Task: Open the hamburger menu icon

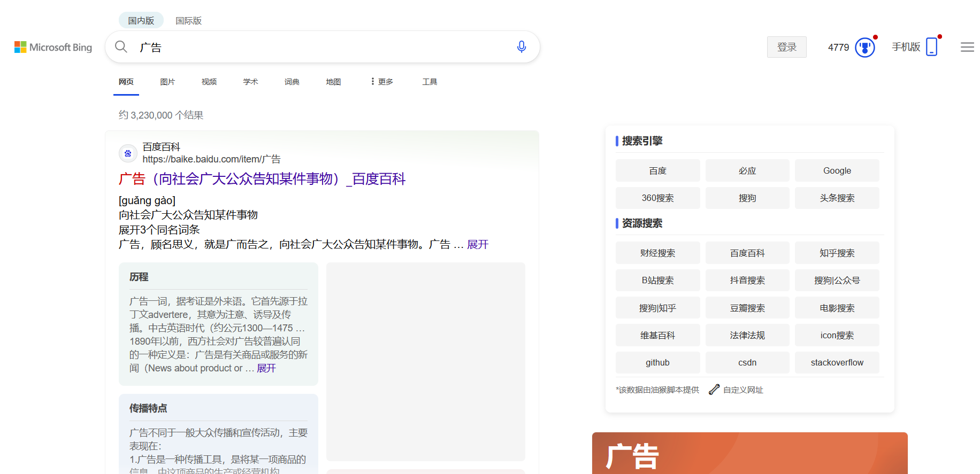Action: [967, 47]
